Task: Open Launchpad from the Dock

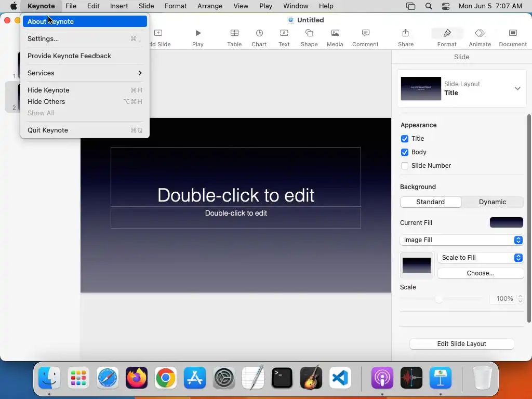Action: pyautogui.click(x=78, y=378)
